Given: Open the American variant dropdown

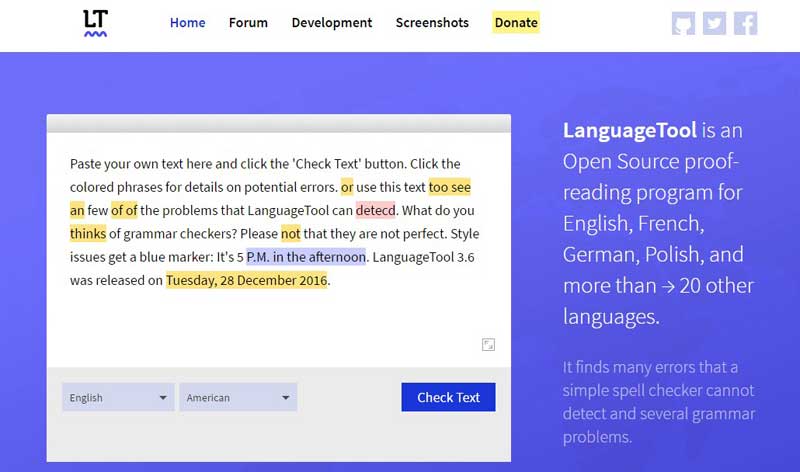Looking at the screenshot, I should (238, 398).
